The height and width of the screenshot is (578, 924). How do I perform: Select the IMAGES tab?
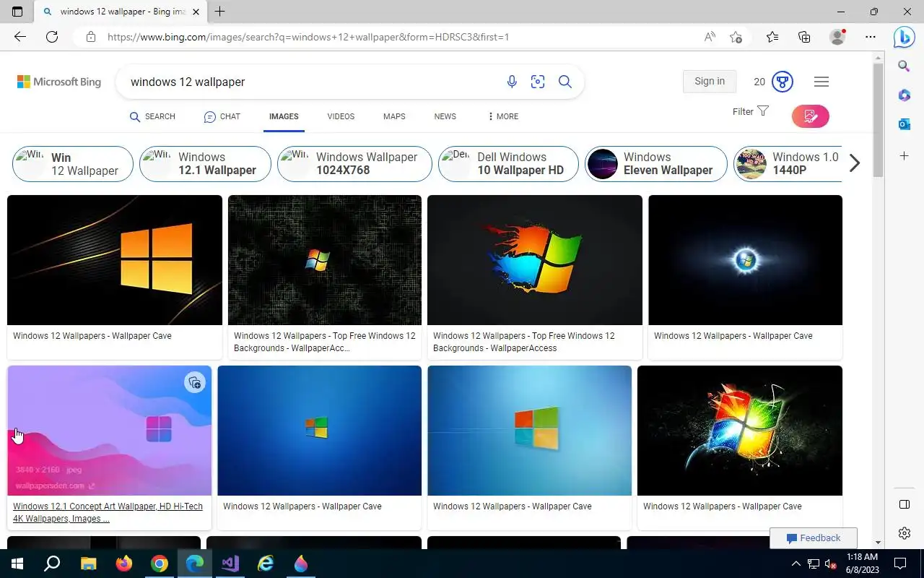click(x=284, y=116)
